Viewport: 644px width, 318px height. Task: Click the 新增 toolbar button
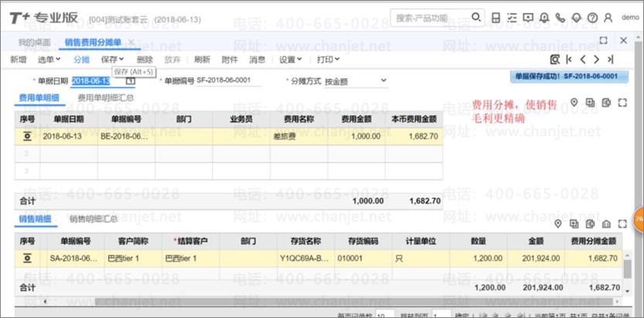pyautogui.click(x=18, y=60)
